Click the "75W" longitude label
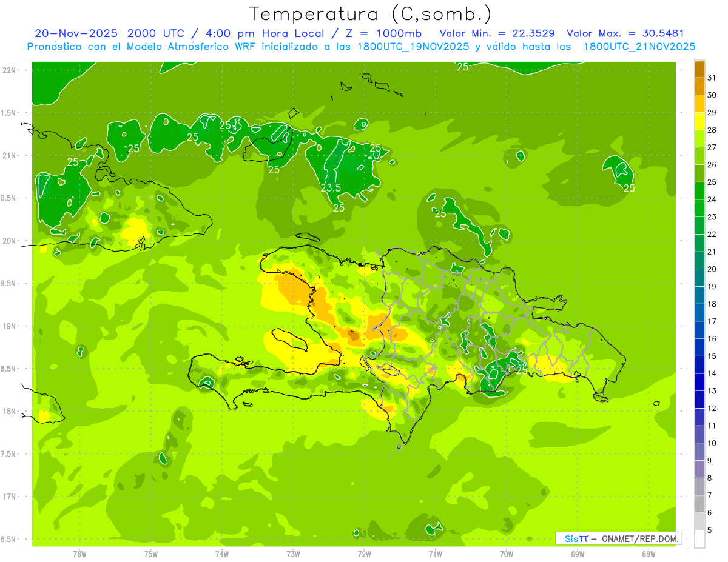 click(151, 554)
